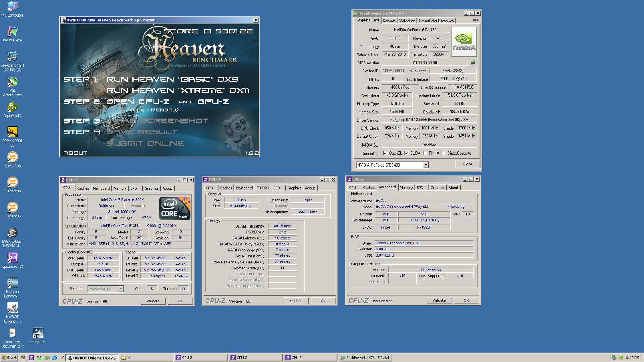Open New Text Document.txt file

12,337
